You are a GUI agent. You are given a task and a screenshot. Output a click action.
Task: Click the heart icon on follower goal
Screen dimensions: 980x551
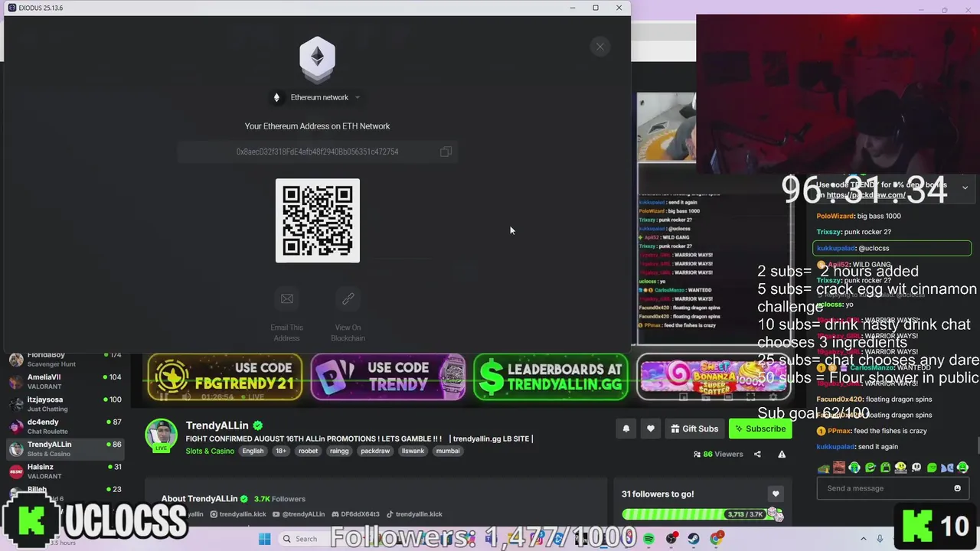point(776,494)
